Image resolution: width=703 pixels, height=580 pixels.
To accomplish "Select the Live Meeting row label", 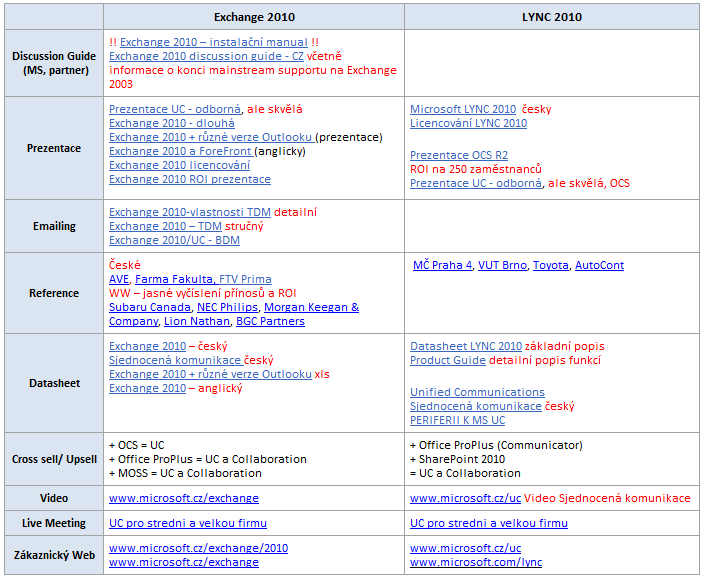I will (54, 523).
